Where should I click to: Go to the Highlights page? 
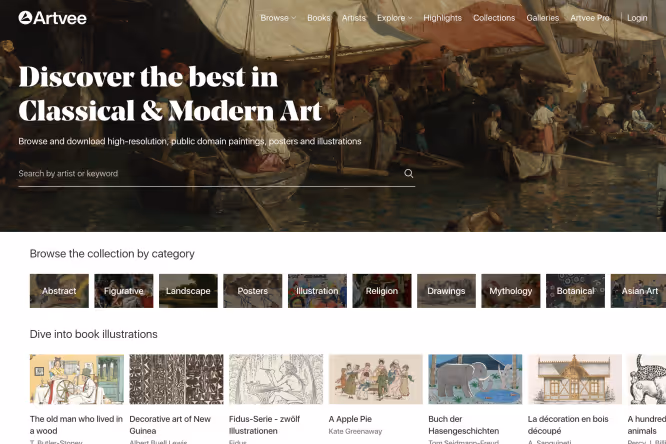point(442,18)
